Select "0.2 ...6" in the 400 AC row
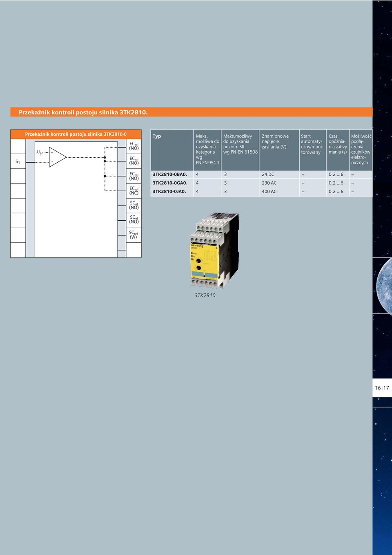The image size is (392, 555). click(x=336, y=191)
